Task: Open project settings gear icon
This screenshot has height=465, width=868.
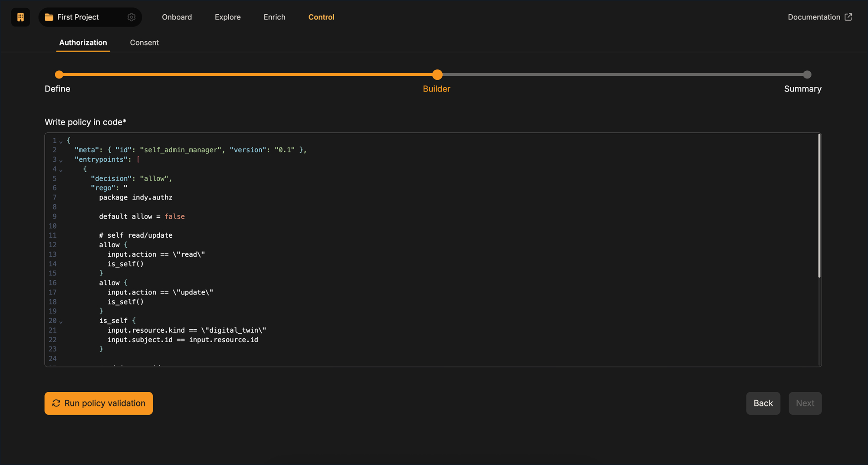Action: coord(132,17)
